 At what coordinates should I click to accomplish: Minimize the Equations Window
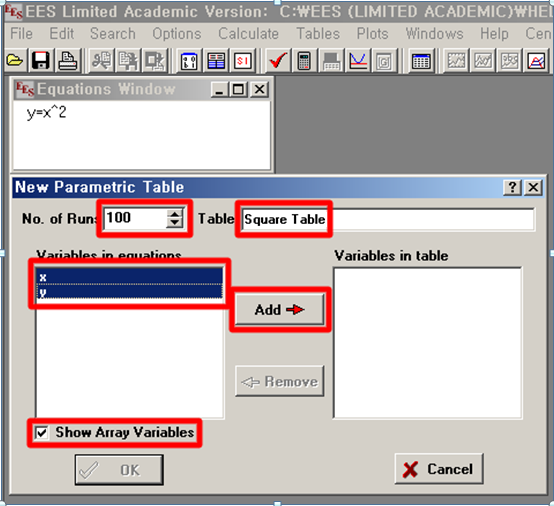pyautogui.click(x=220, y=90)
